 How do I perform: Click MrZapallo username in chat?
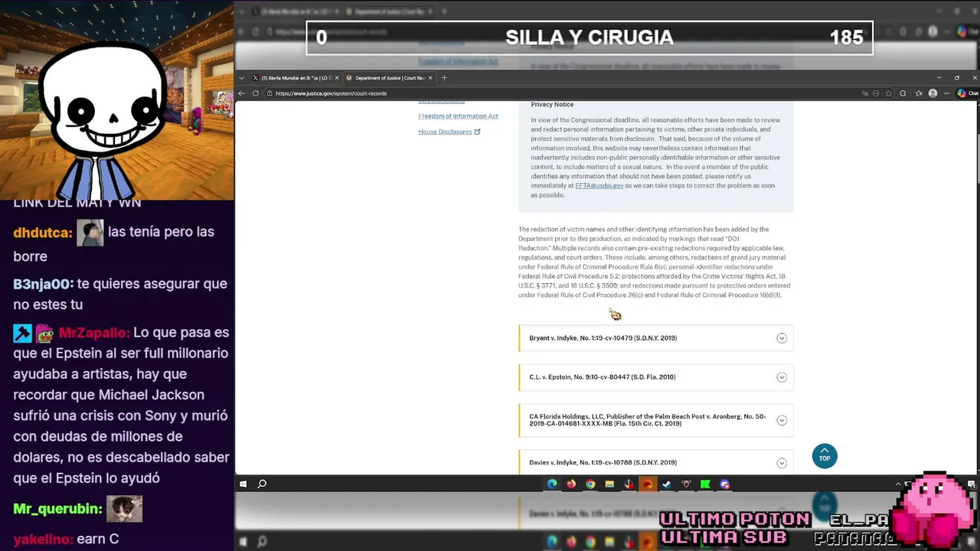point(94,333)
